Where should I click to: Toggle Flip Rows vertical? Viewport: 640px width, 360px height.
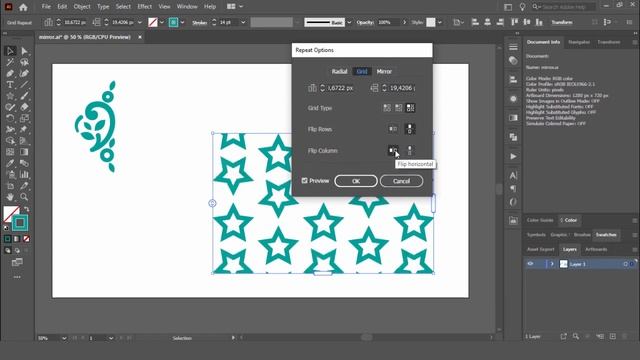tap(410, 129)
